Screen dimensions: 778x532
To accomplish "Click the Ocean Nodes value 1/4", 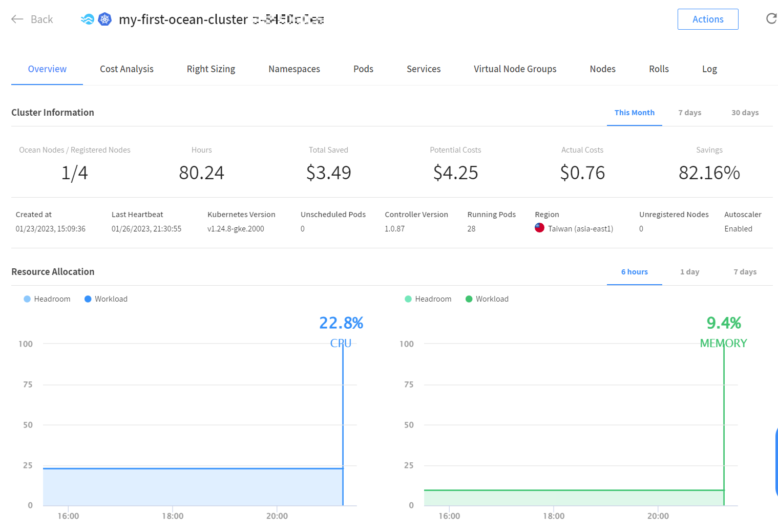I will click(x=75, y=173).
